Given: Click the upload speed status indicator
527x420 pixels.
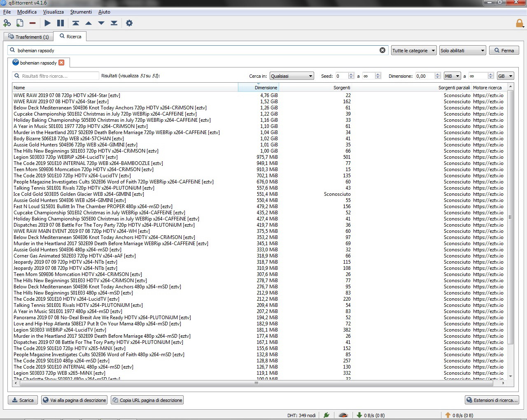Looking at the screenshot, I should pos(459,415).
